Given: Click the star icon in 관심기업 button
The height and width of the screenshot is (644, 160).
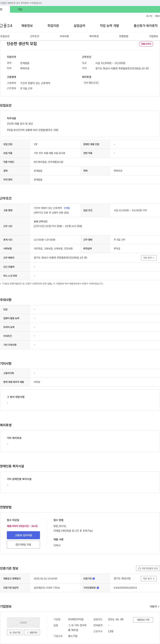Looking at the screenshot, I should tap(10, 632).
